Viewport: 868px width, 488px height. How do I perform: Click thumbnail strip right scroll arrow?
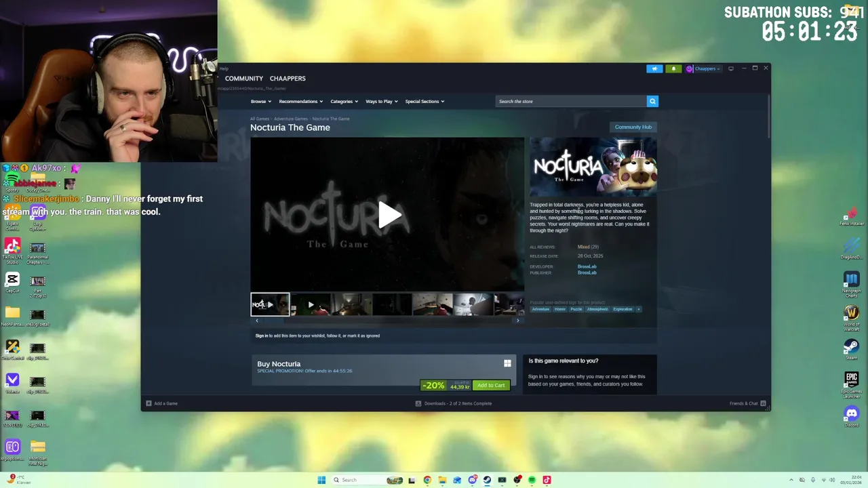pyautogui.click(x=518, y=321)
